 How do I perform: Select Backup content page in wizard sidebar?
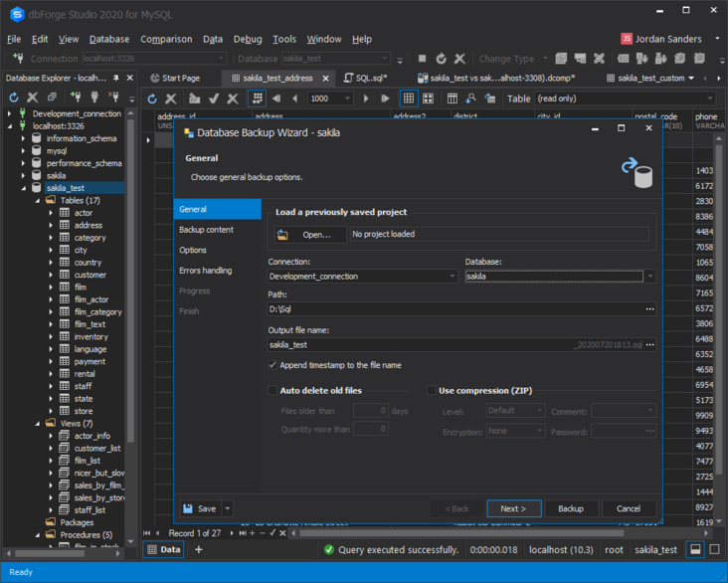206,230
